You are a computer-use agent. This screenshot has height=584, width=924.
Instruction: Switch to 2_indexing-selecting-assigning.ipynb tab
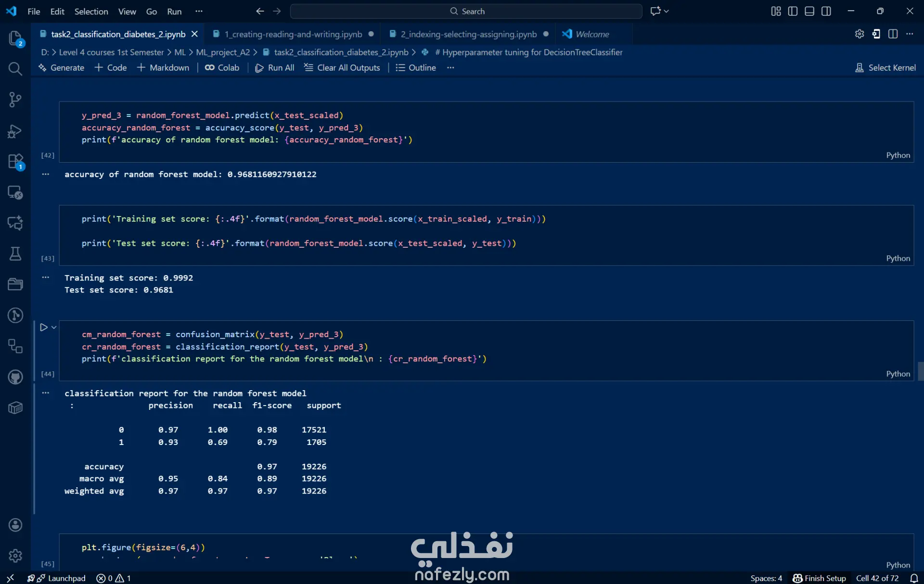(468, 34)
